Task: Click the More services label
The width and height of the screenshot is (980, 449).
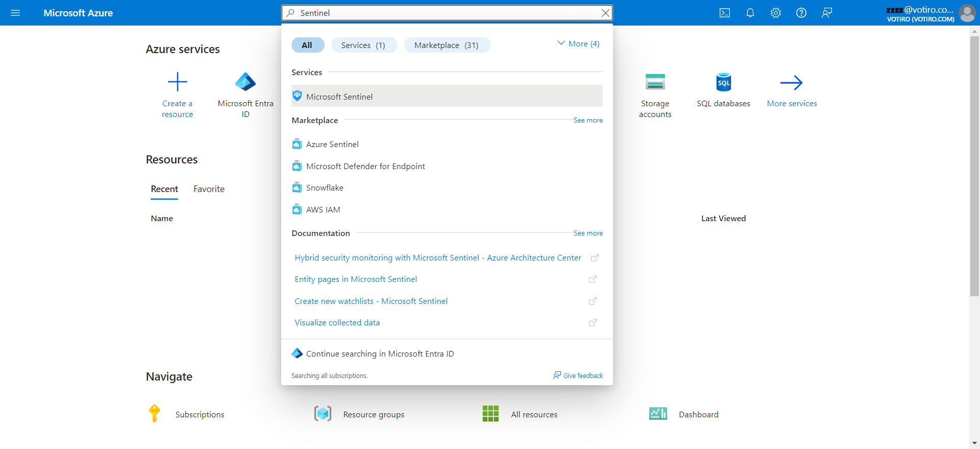Action: [792, 104]
